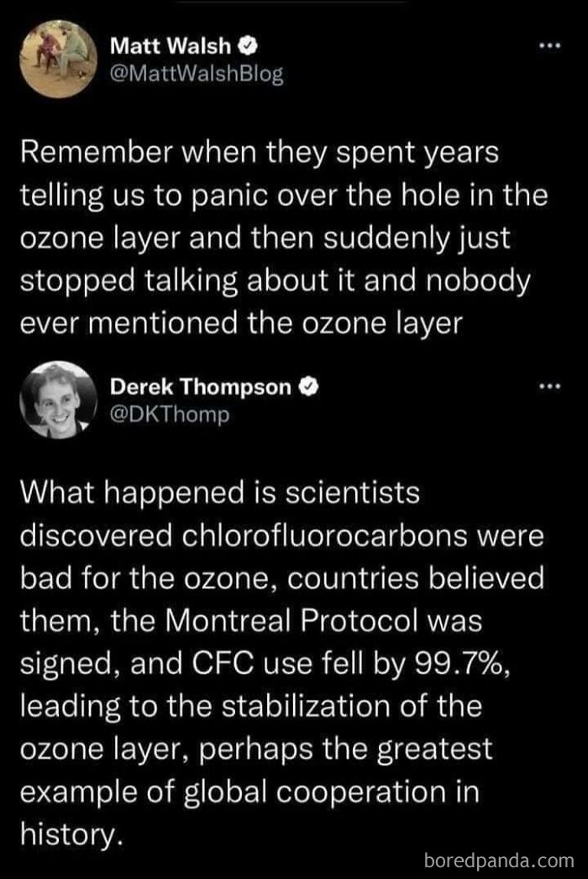Click the final word "history."
This screenshot has width=588, height=879.
tap(71, 834)
